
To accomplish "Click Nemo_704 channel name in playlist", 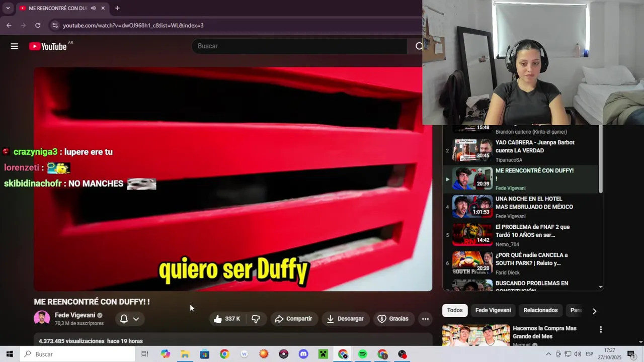I will tap(507, 244).
